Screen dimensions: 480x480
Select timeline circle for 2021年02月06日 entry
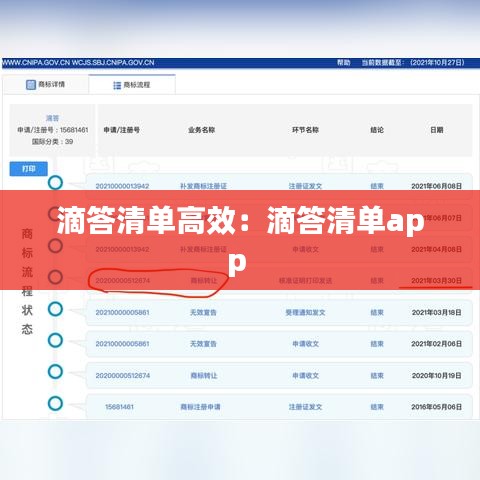(55, 340)
